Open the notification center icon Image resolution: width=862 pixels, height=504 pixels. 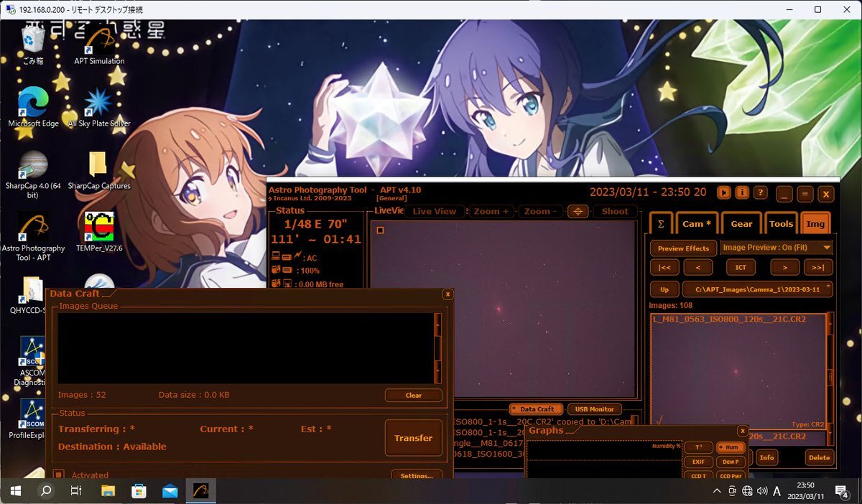(x=842, y=491)
